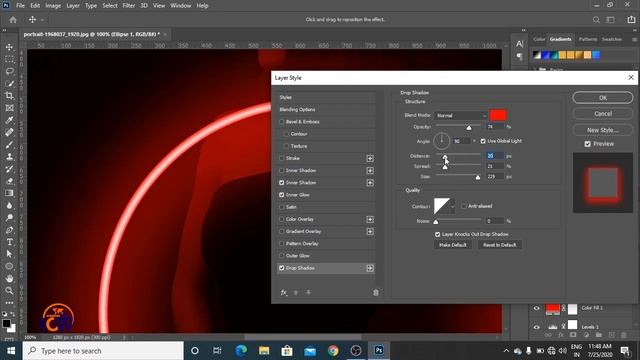Click the fx add style icon in dialog

coord(284,292)
